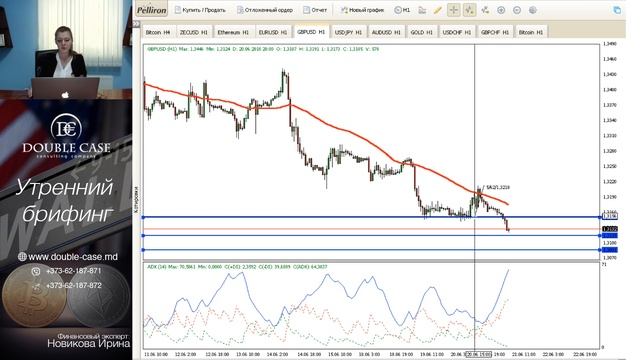Switch to the last Bitcoin H1 tab
The height and width of the screenshot is (360, 640).
(x=531, y=32)
